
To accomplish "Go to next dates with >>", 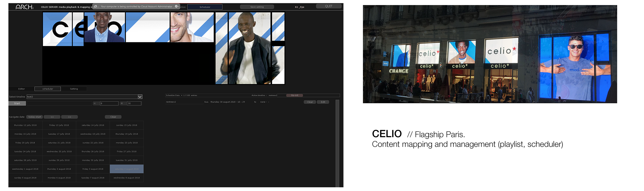I will (x=69, y=117).
